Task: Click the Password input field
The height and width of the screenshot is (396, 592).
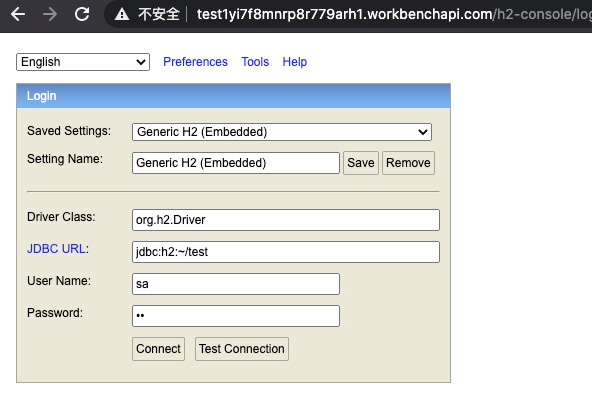Action: 236,316
